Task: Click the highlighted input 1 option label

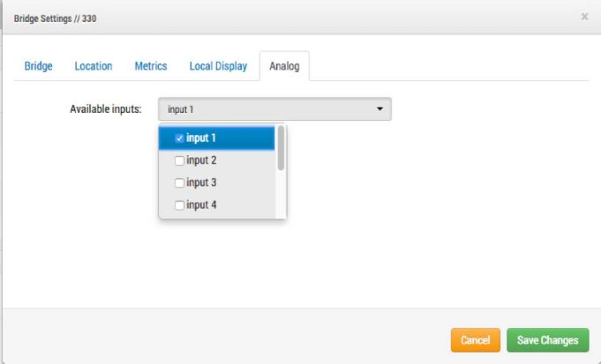Action: click(x=202, y=138)
